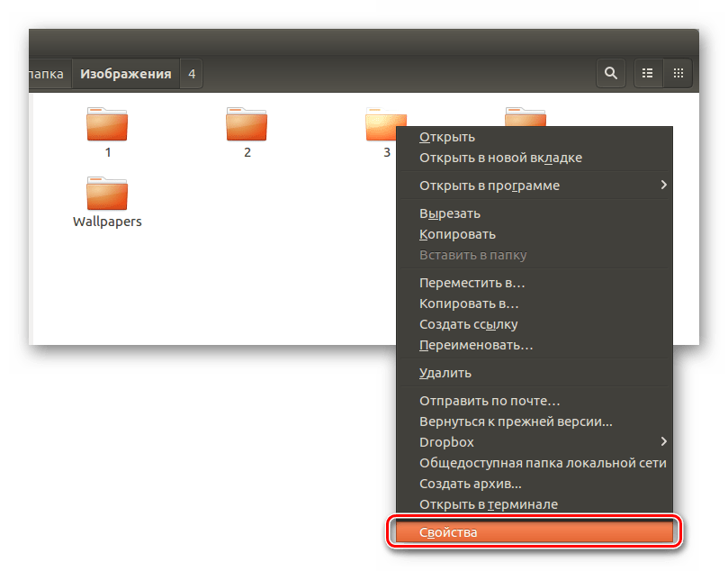Pick Копировать from context menu
This screenshot has width=728, height=571.
[457, 234]
